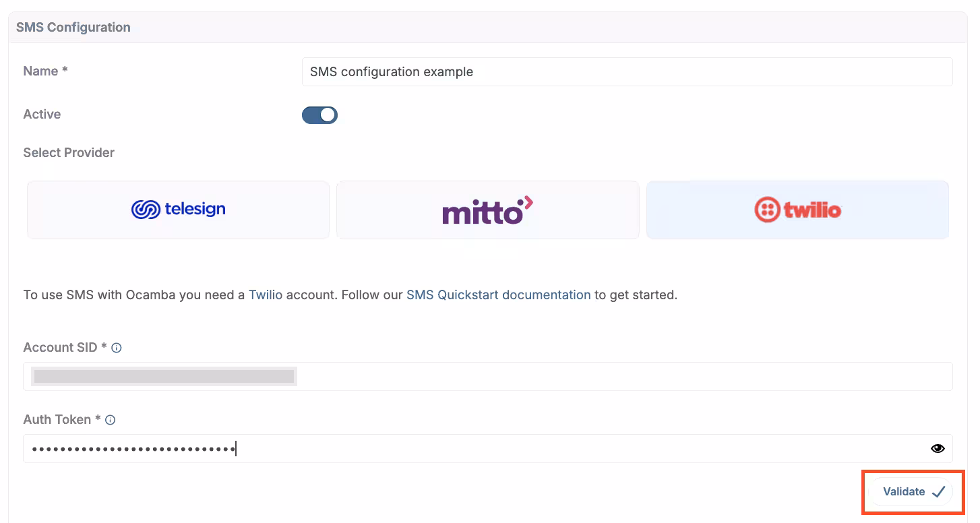Click the SMS Configuration header
Viewport: 980px width, 523px height.
pos(73,27)
